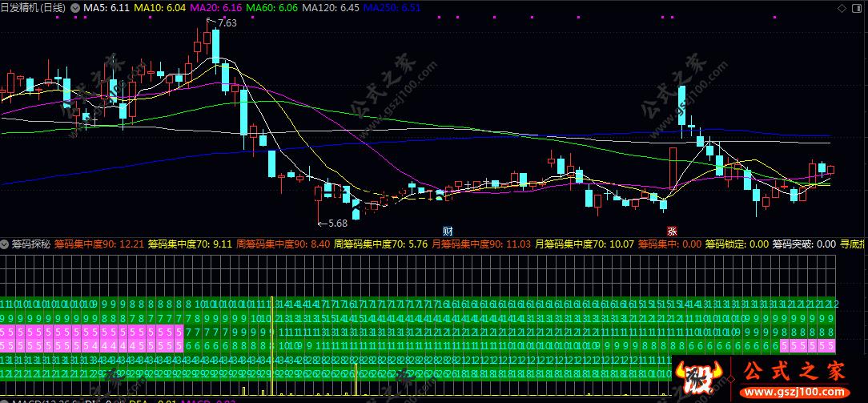The width and height of the screenshot is (868, 403).
Task: Click the MA250: 6.51 indicator label
Action: (392, 8)
